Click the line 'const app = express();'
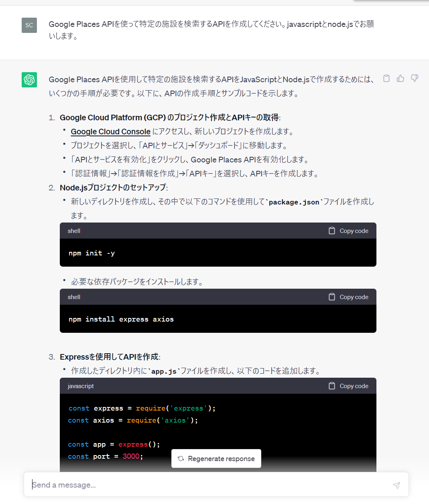The height and width of the screenshot is (504, 429). coord(114,444)
